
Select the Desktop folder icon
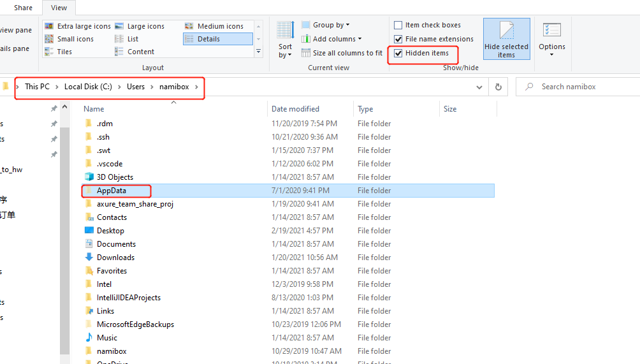point(89,230)
